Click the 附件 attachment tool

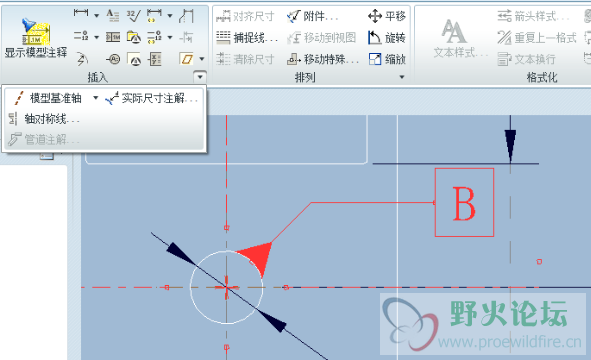click(x=312, y=16)
